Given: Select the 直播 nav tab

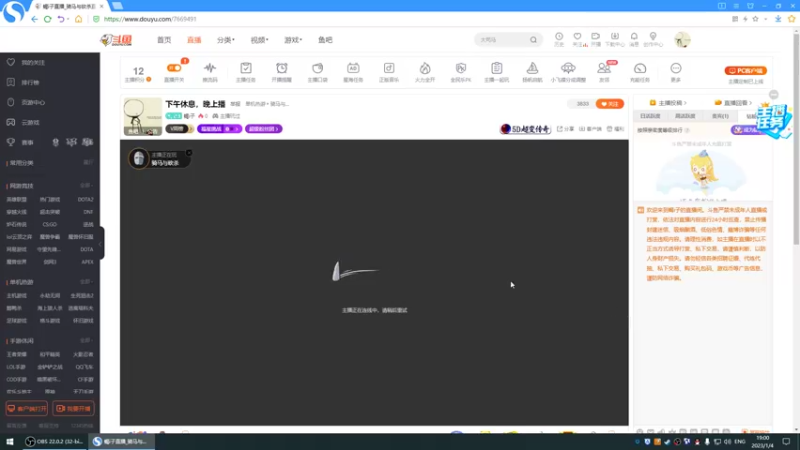Looking at the screenshot, I should point(194,40).
